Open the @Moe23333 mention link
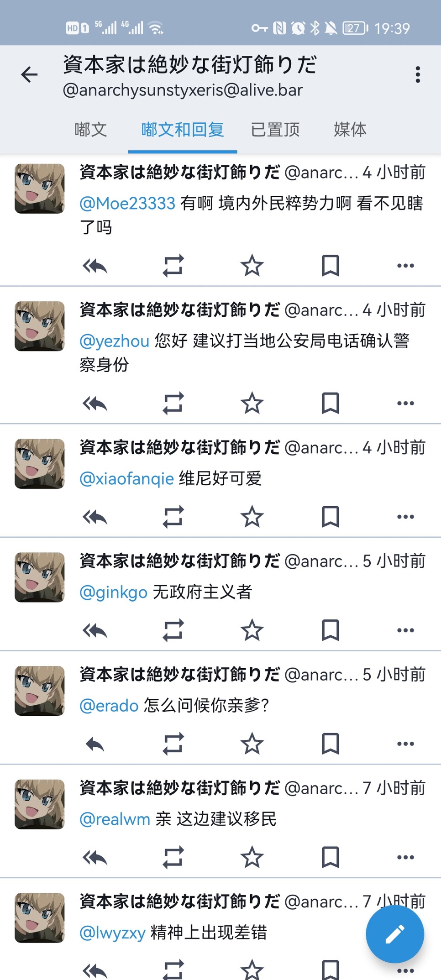441x980 pixels. (127, 203)
